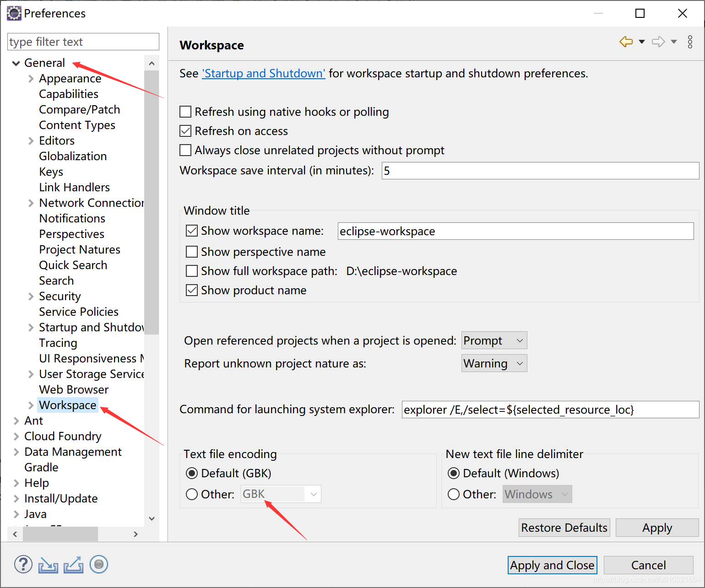Navigate back using the yellow arrow icon
Viewport: 705px width, 588px height.
point(625,41)
